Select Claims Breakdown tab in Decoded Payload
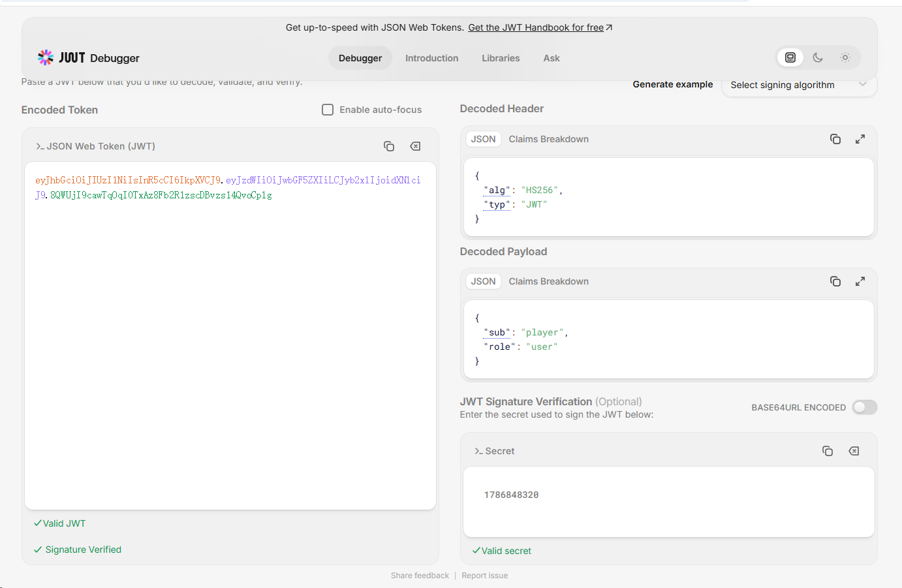The image size is (902, 588). 549,281
